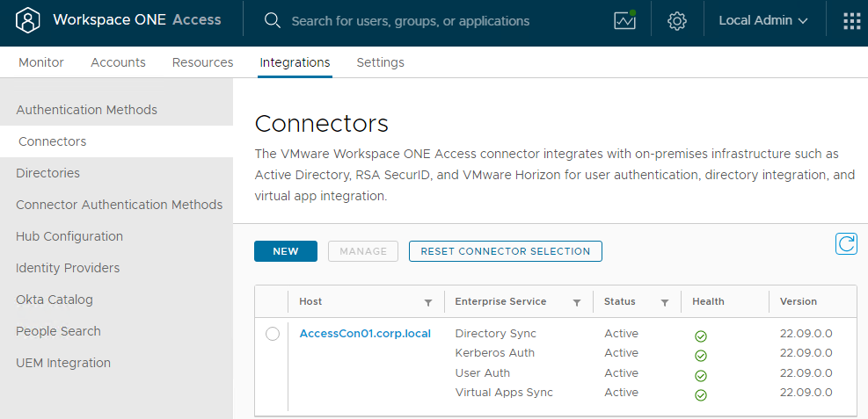Switch to the Integrations tab
Image resolution: width=868 pixels, height=419 pixels.
(295, 62)
